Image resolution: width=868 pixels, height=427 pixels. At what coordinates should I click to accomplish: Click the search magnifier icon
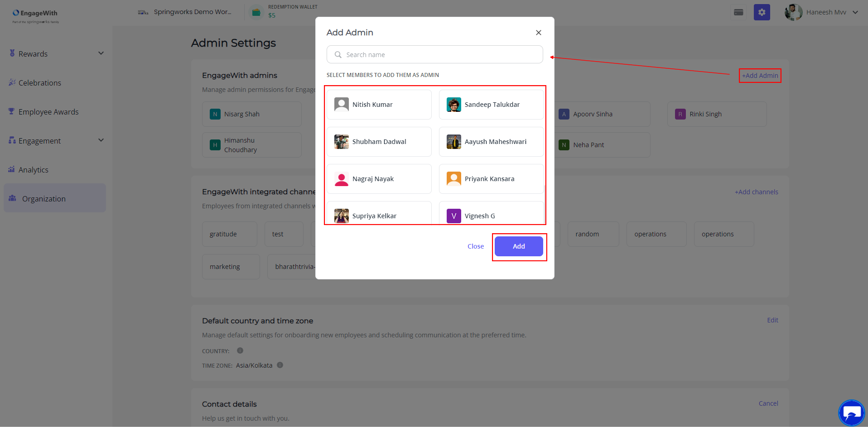[x=338, y=55]
